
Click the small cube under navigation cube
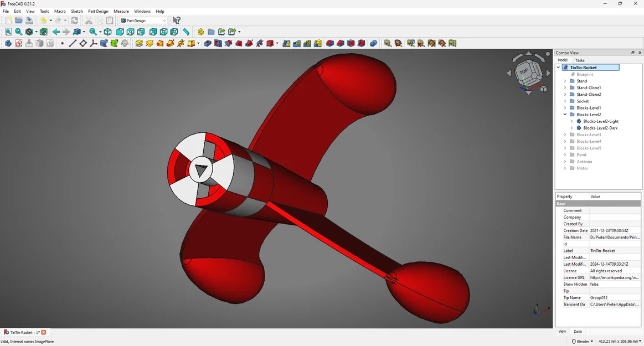click(x=543, y=89)
